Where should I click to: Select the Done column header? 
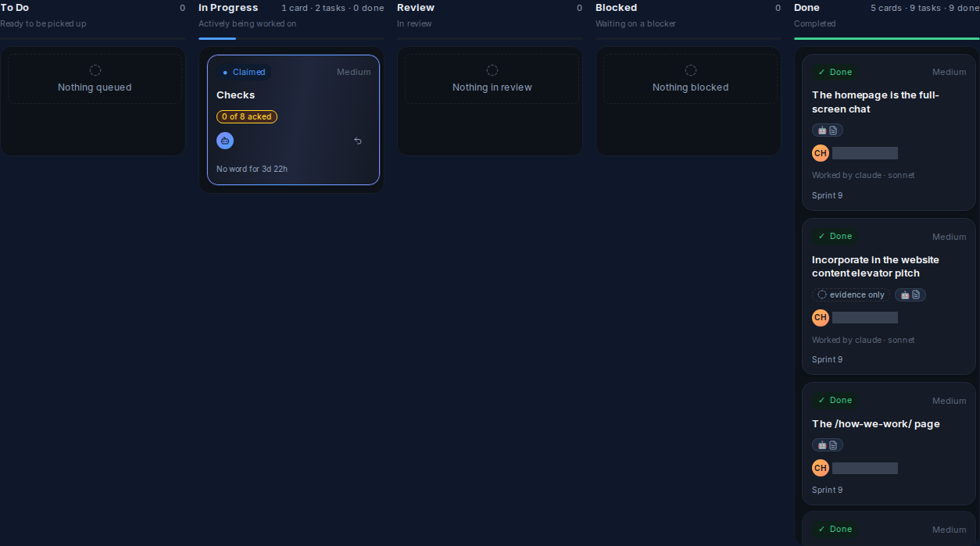coord(807,8)
